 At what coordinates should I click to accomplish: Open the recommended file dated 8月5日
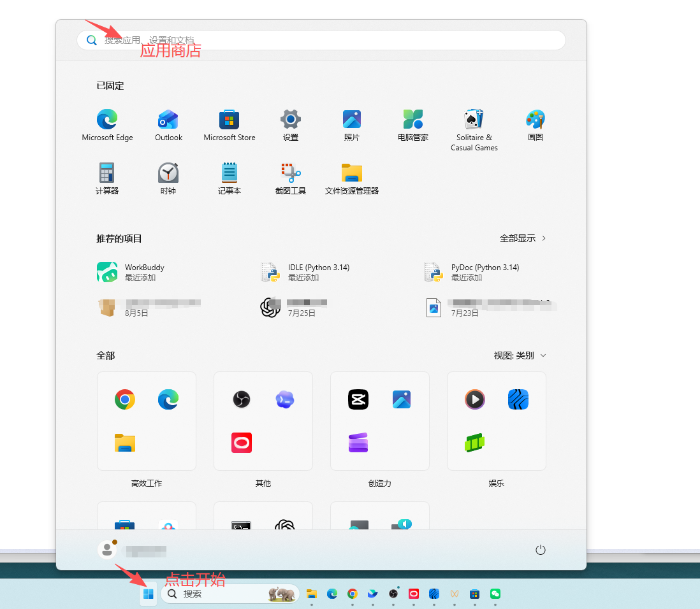[x=149, y=308]
